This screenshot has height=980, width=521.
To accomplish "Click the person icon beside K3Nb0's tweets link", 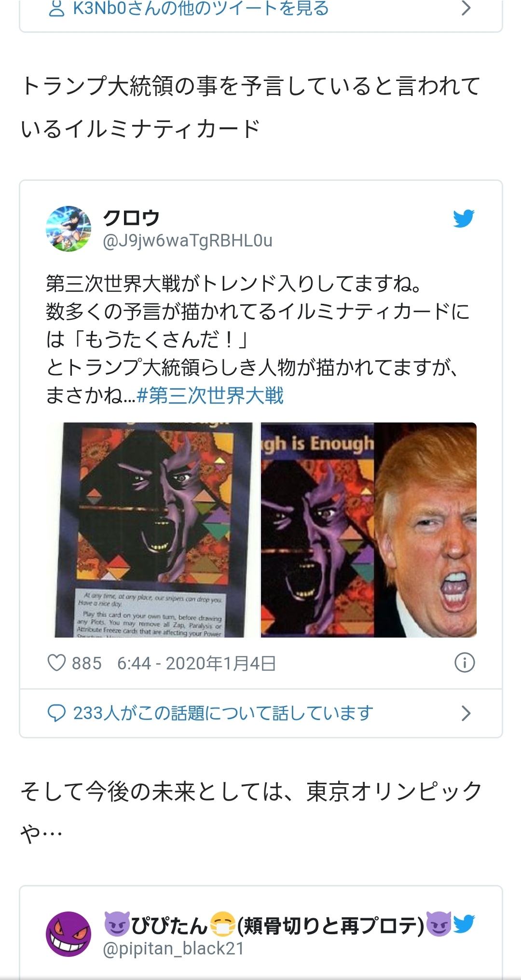I will (56, 8).
